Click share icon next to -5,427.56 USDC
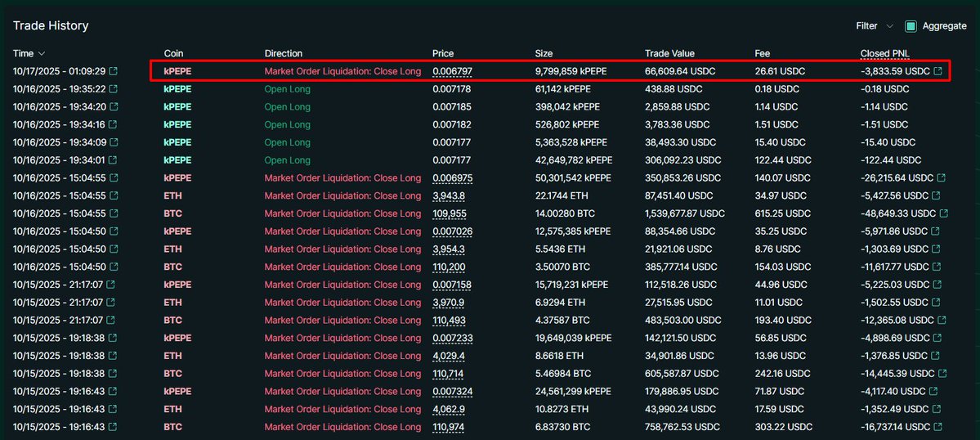 click(937, 195)
